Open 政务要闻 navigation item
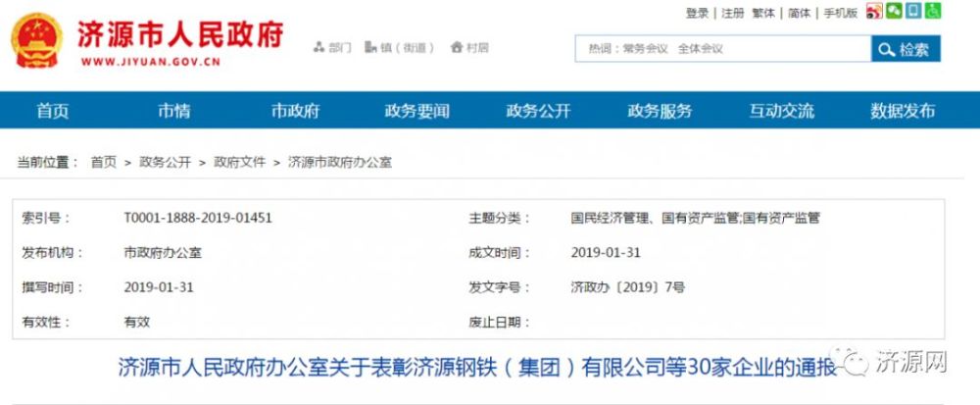980x405 pixels. 416,111
